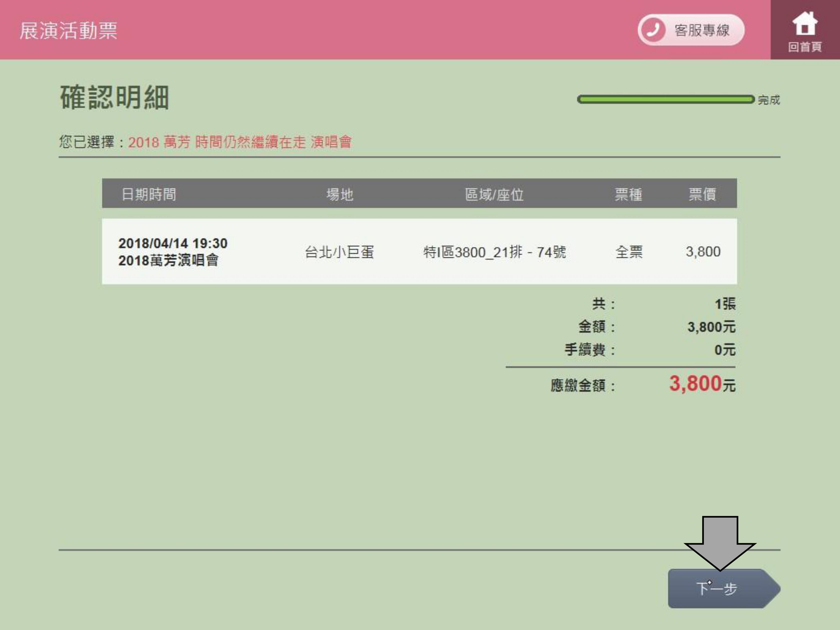Click the 確認明細 page heading

pyautogui.click(x=114, y=98)
